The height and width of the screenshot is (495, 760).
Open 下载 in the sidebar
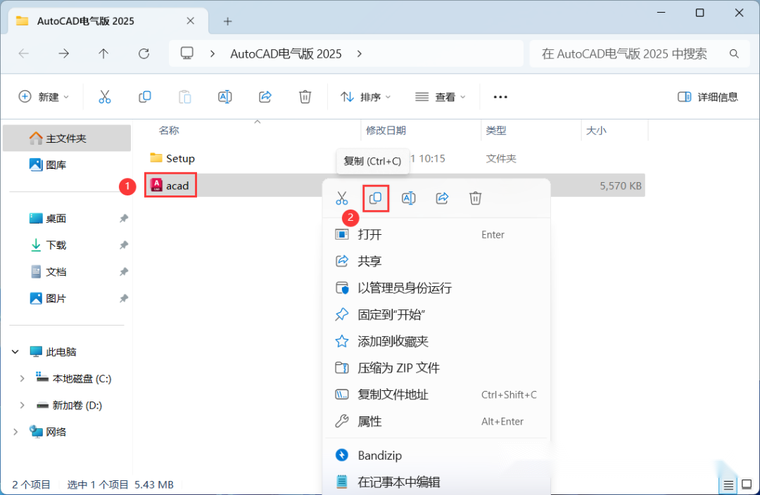click(x=56, y=245)
